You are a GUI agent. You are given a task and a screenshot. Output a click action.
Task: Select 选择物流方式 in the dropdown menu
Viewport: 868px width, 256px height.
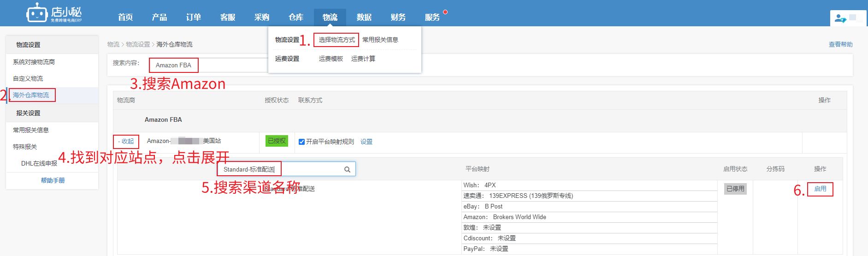[337, 40]
